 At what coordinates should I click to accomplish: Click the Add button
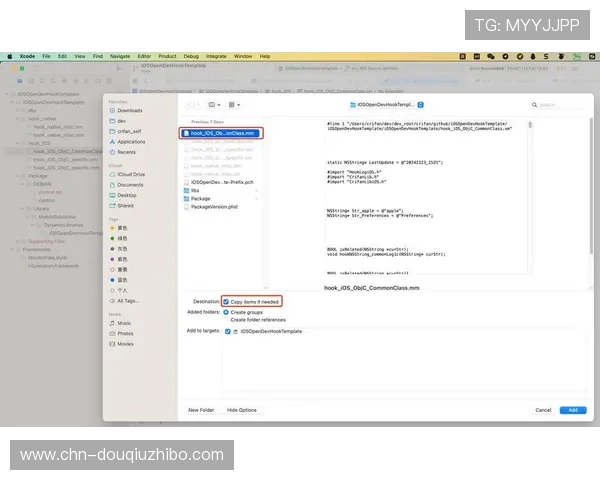(x=572, y=410)
